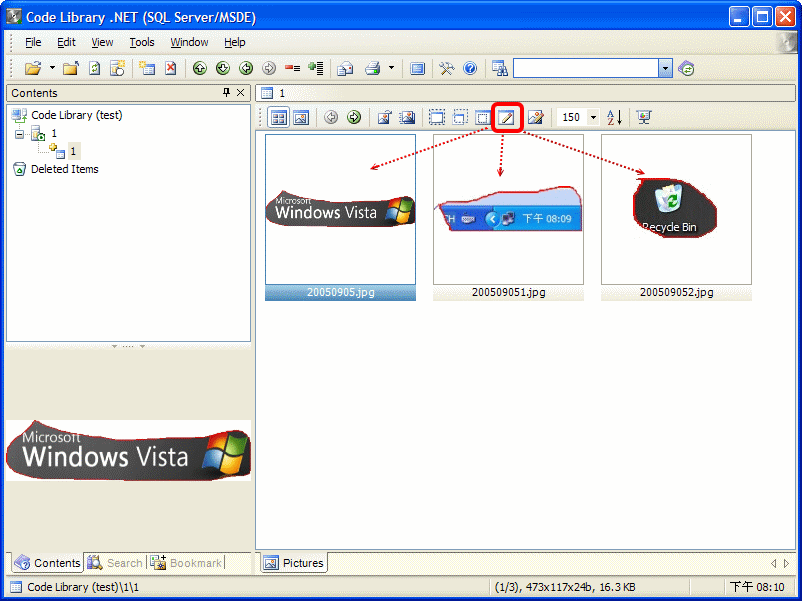Open the dropdown arrow beside the open folder icon

[52, 68]
